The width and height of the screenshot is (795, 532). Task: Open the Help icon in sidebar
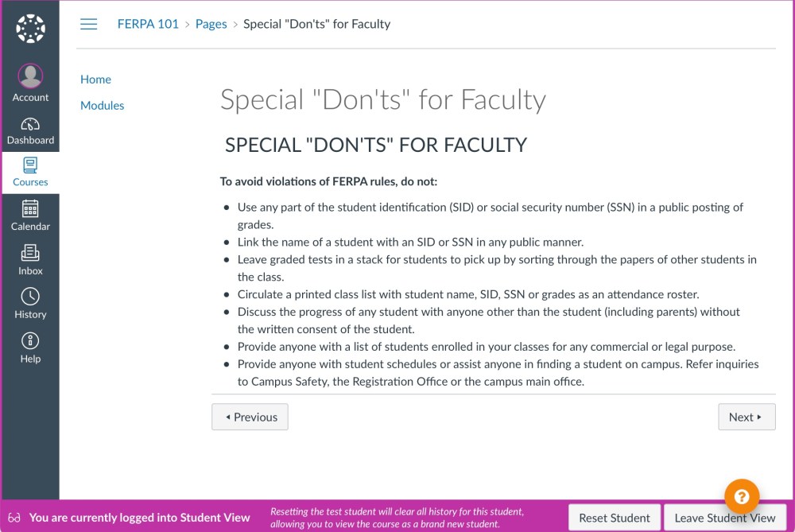pyautogui.click(x=30, y=341)
